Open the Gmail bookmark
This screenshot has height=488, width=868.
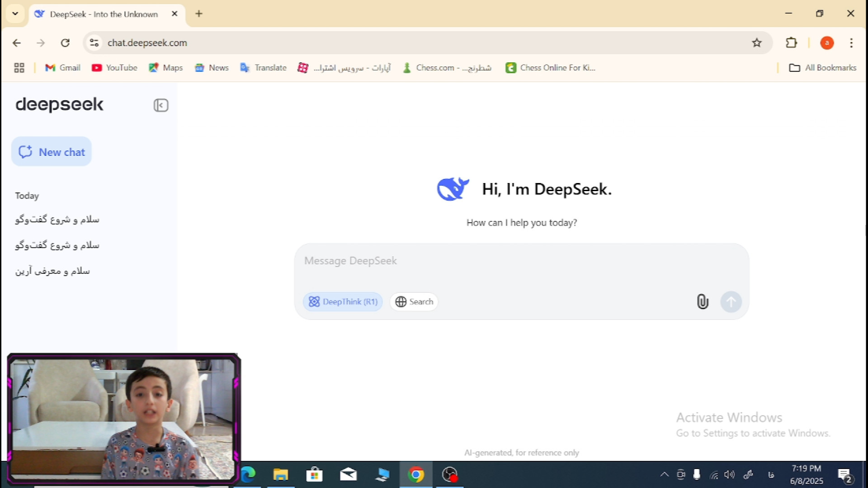pyautogui.click(x=63, y=68)
